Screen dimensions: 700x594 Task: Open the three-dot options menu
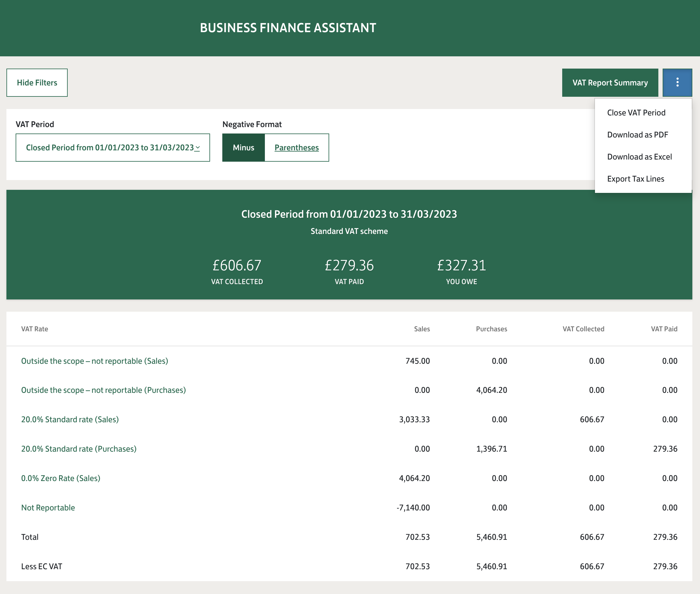click(677, 82)
